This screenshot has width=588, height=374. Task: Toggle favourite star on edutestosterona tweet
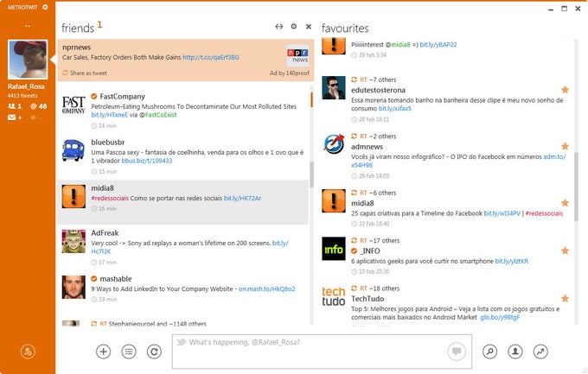pos(565,89)
